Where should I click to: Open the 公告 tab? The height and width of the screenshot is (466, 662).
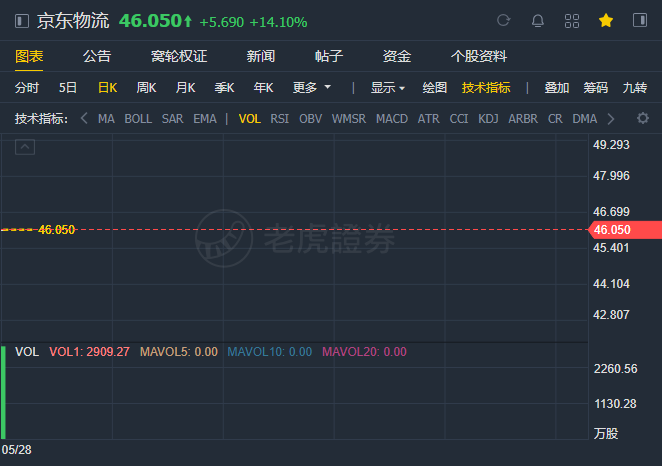pos(97,56)
